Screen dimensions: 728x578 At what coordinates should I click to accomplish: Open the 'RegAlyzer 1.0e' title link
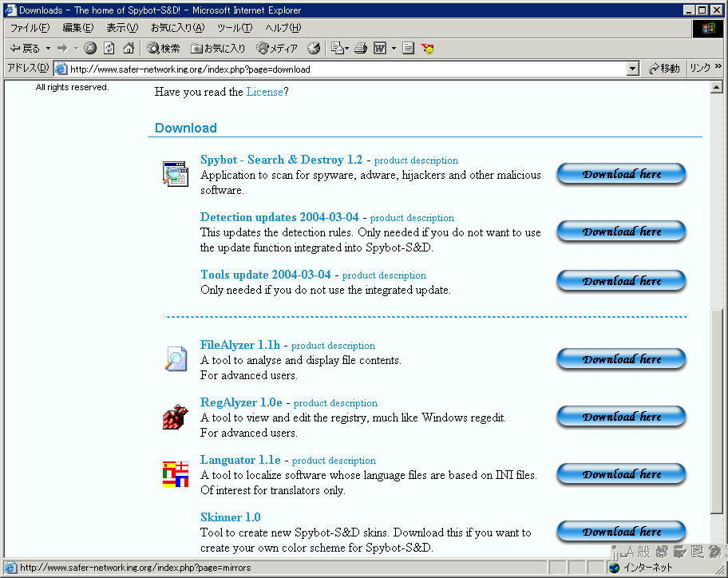[x=241, y=402]
